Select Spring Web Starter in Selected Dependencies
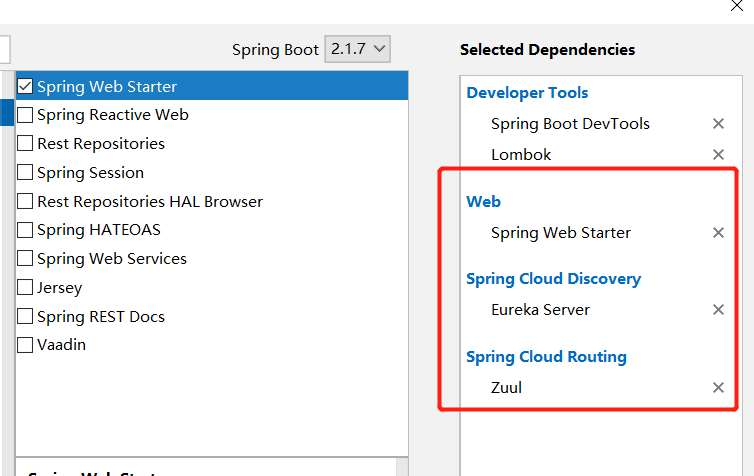The height and width of the screenshot is (476, 754). [561, 233]
